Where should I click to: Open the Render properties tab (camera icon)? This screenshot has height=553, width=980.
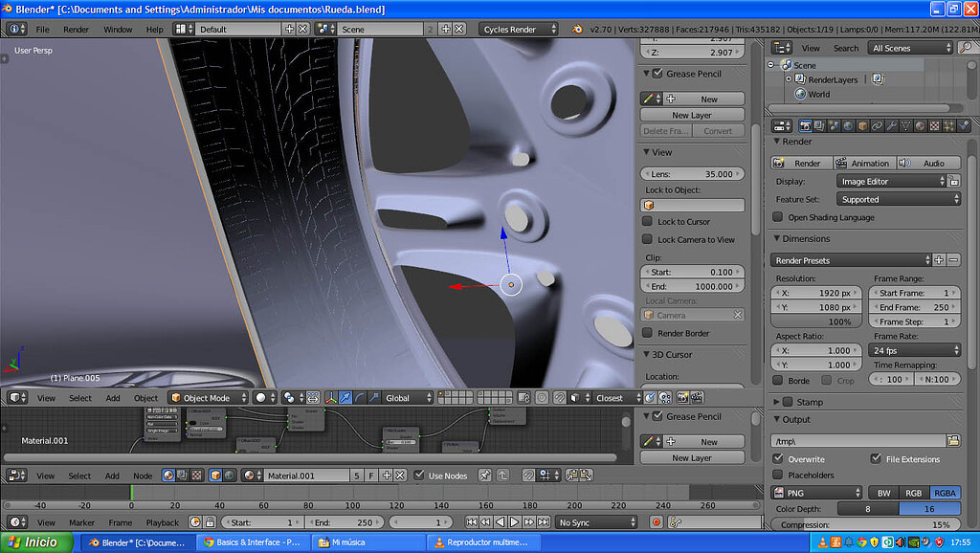805,126
